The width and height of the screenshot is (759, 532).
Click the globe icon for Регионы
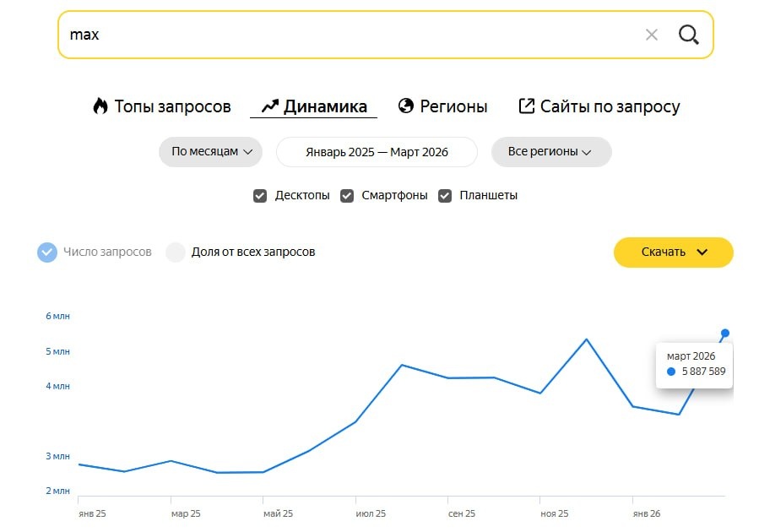tap(406, 106)
